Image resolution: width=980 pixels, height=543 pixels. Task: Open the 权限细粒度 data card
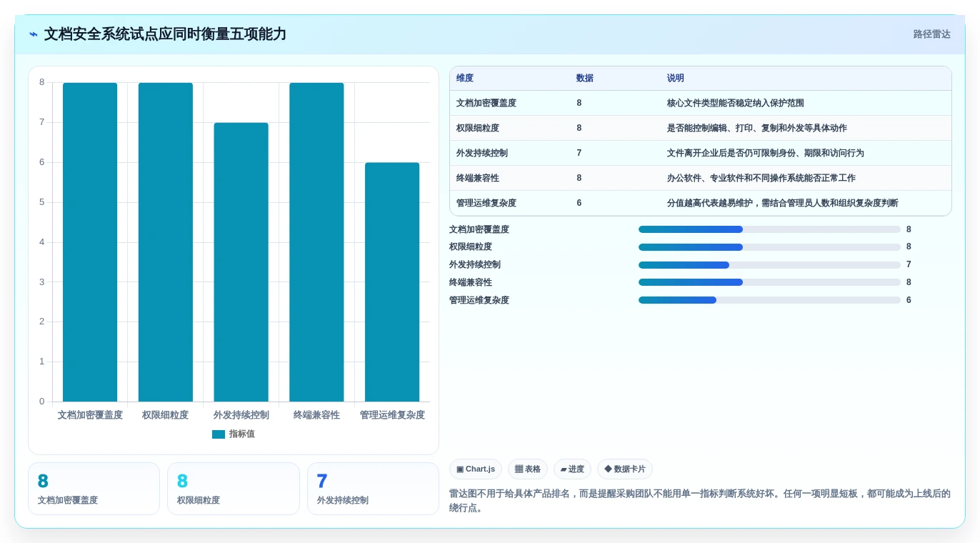click(x=234, y=489)
